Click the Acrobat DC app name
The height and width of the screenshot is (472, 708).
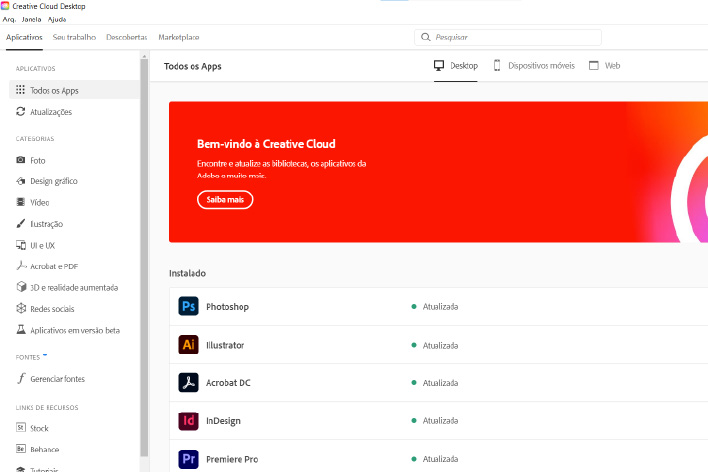point(228,383)
